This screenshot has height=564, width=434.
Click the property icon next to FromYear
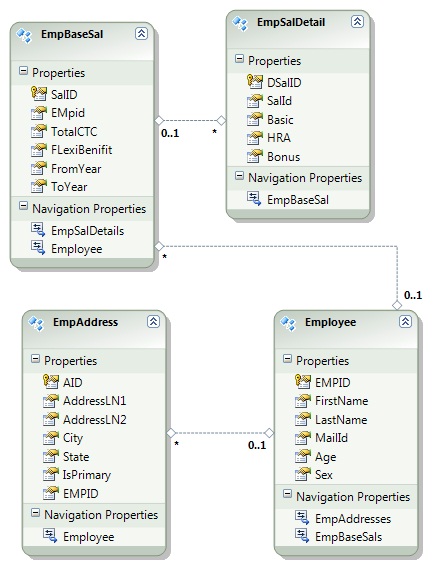coord(38,168)
